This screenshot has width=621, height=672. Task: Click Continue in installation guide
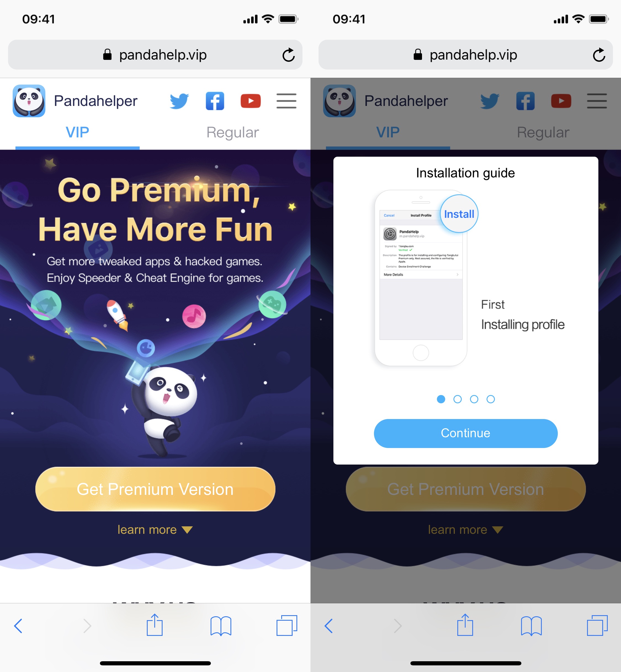click(465, 433)
